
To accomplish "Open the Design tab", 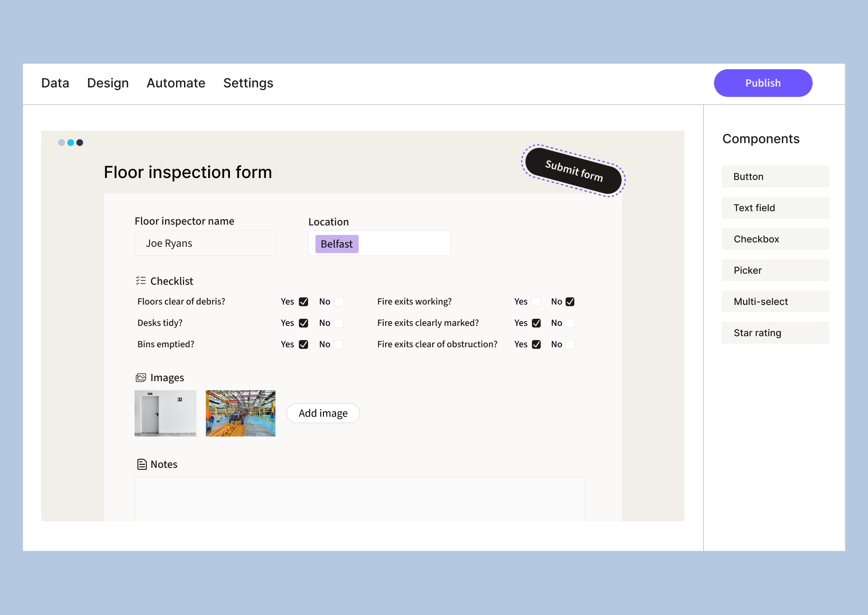I will pos(108,83).
